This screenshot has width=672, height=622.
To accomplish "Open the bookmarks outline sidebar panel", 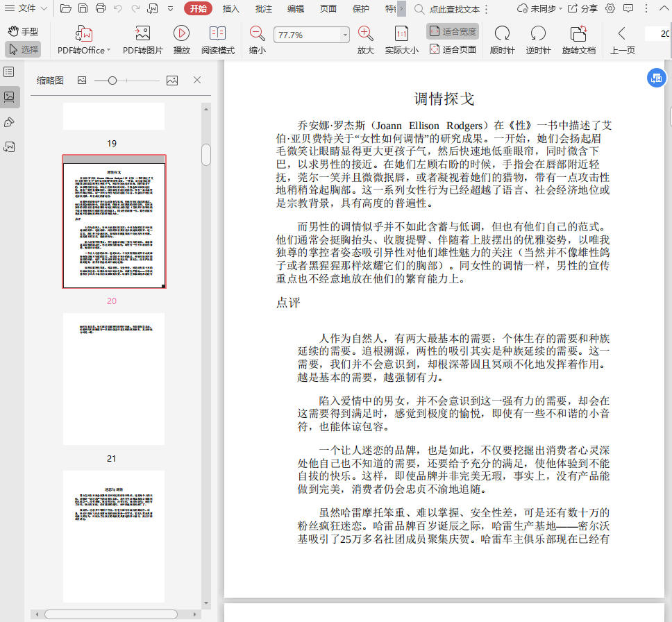I will [x=9, y=72].
